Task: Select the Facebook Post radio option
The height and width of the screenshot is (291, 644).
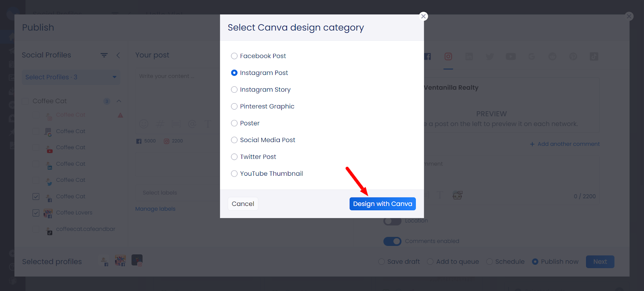Action: (234, 56)
